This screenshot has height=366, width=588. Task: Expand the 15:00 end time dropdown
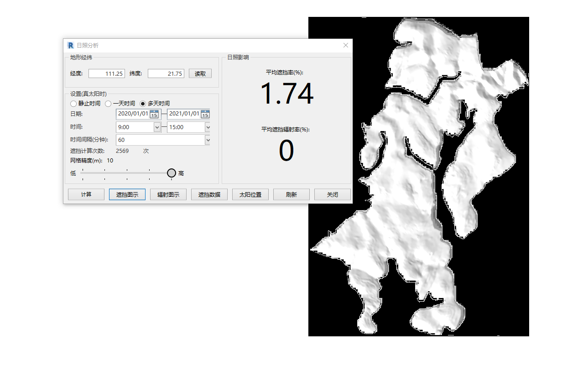(208, 127)
